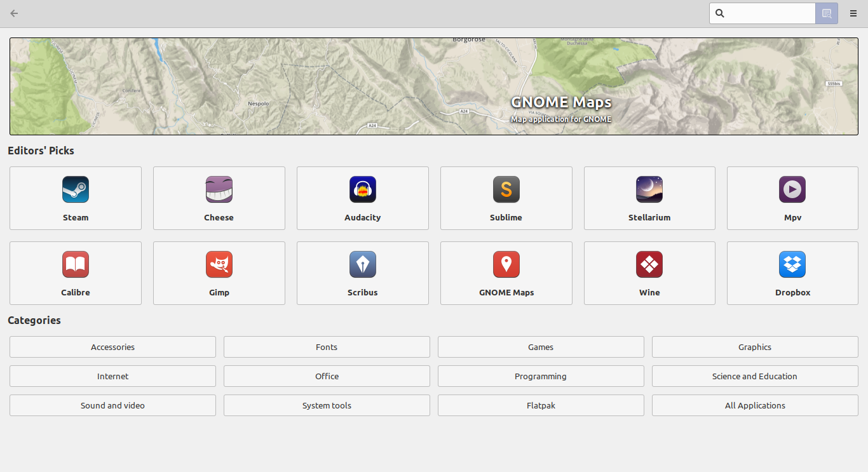Open the Dropbox app tile
Screen dimensions: 868x472
pyautogui.click(x=792, y=273)
